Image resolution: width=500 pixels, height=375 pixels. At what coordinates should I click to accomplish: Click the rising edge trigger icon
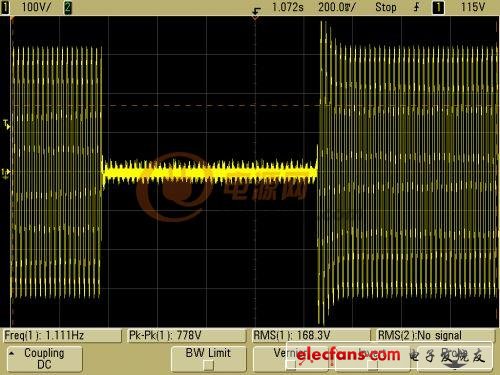[x=416, y=7]
